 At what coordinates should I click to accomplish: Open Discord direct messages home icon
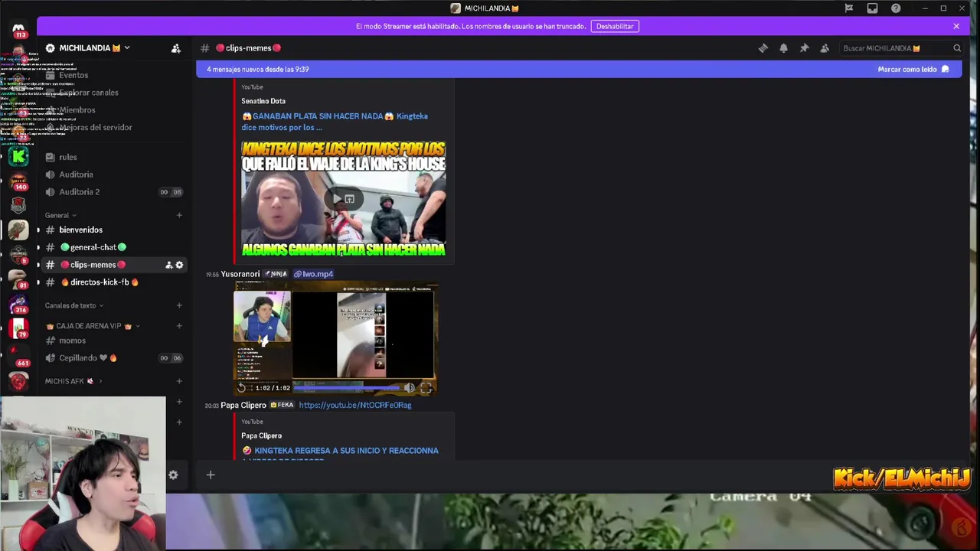[x=18, y=28]
